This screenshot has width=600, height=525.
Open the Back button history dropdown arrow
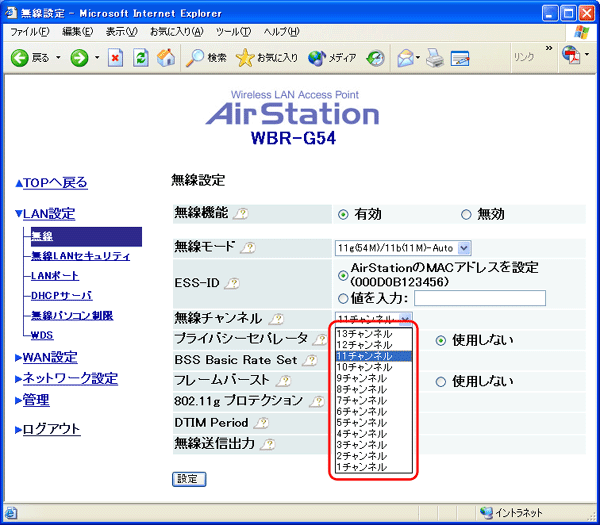coord(58,58)
